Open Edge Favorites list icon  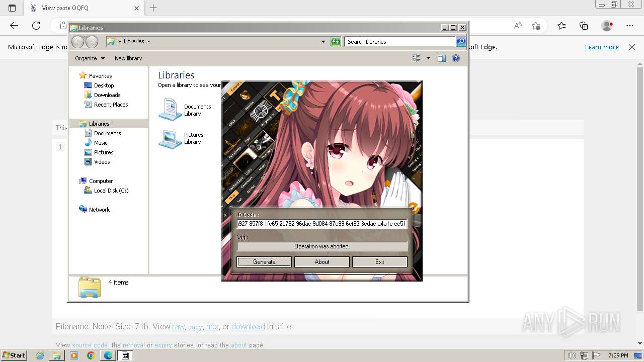point(561,26)
